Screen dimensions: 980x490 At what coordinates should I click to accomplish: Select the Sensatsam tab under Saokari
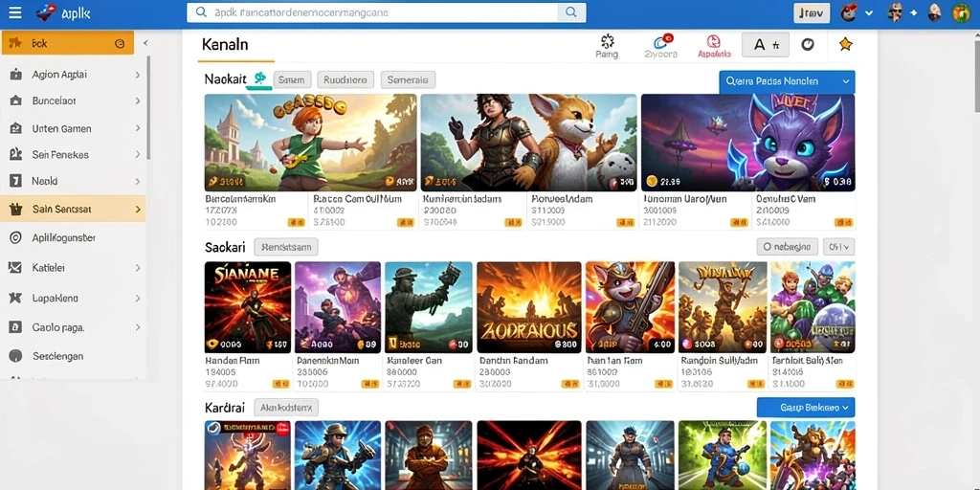(286, 247)
